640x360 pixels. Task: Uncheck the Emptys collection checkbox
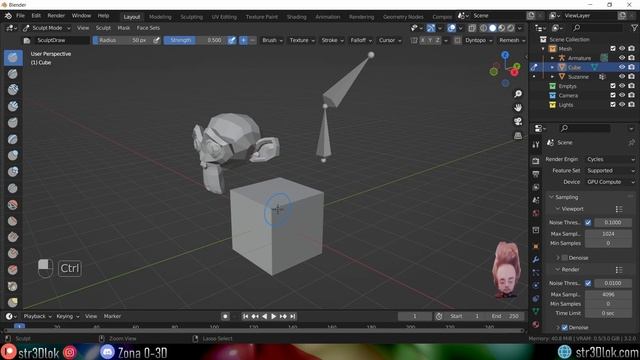coord(613,86)
